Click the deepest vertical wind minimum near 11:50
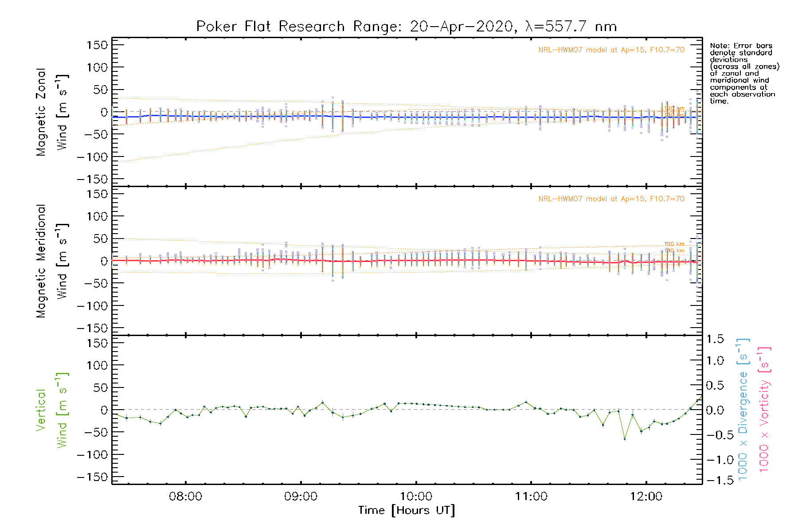798x532 pixels. 625,439
